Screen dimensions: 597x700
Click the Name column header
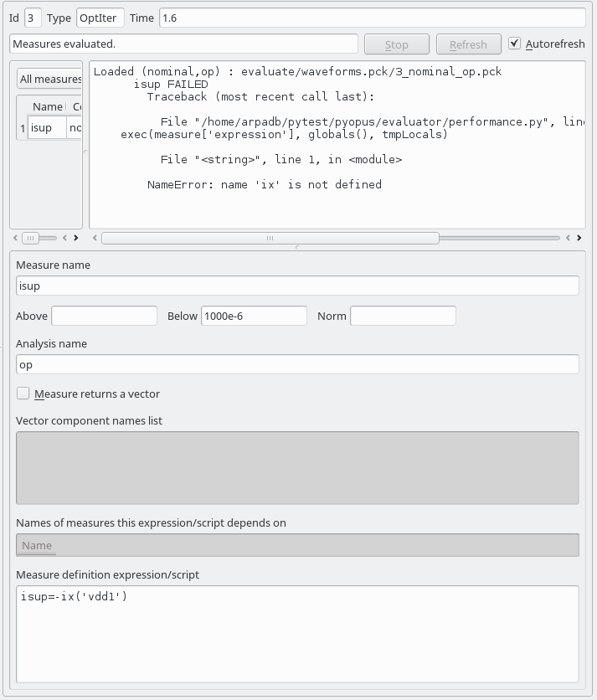[47, 106]
